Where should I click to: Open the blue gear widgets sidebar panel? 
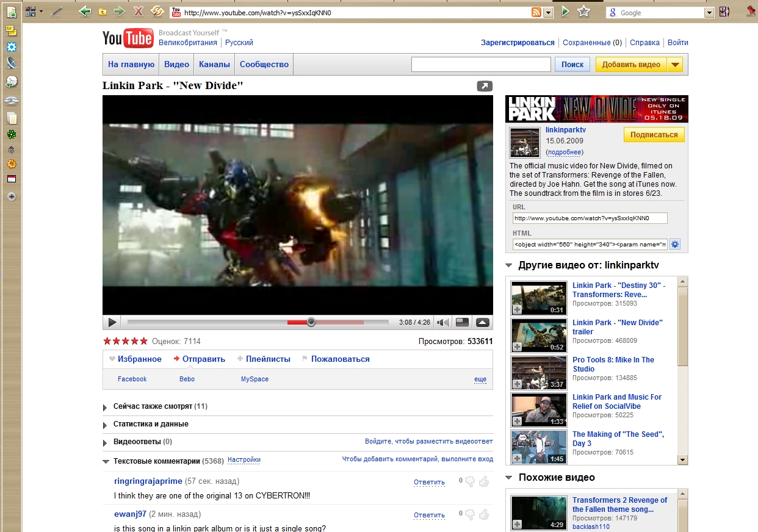[12, 47]
